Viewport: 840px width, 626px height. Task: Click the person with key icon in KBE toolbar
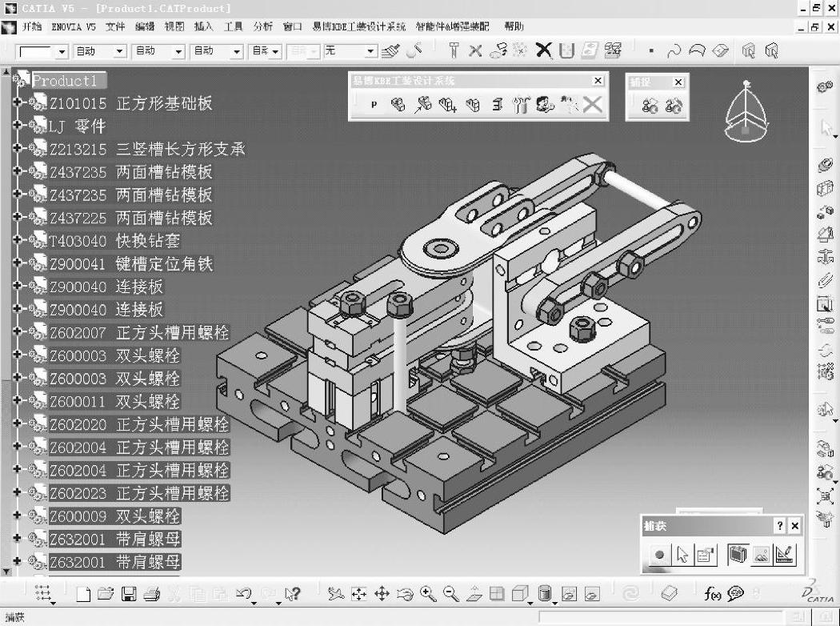tap(544, 105)
